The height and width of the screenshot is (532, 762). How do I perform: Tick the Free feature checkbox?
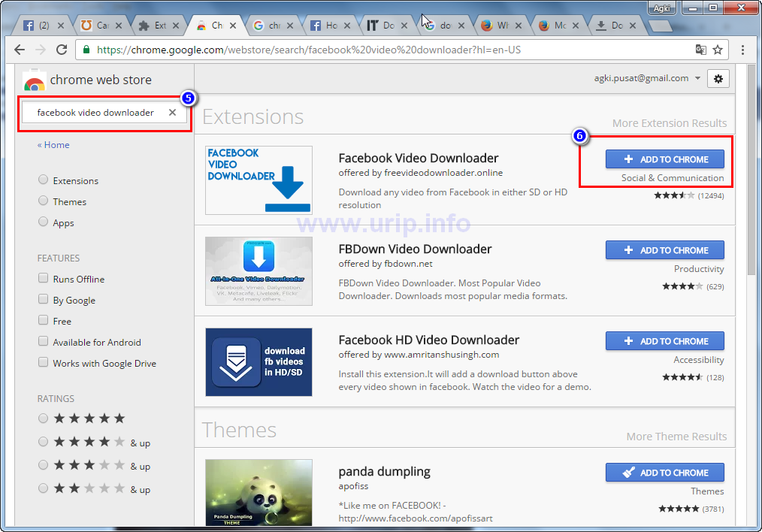(x=44, y=321)
